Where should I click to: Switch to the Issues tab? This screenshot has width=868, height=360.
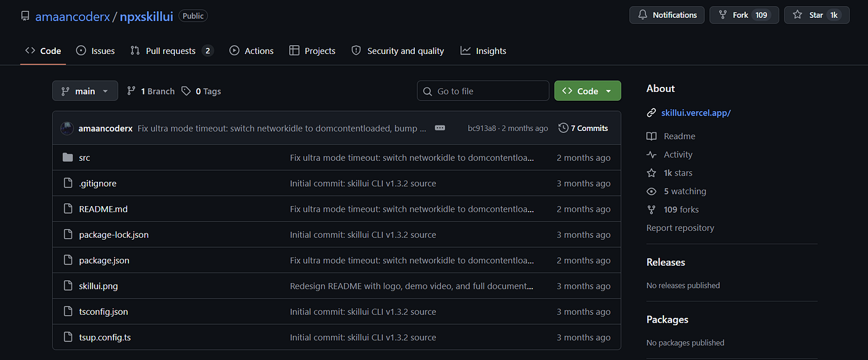pyautogui.click(x=95, y=51)
